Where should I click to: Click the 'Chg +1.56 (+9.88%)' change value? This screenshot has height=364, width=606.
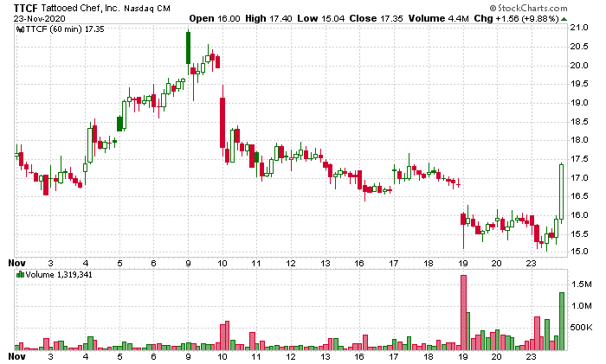[x=516, y=18]
